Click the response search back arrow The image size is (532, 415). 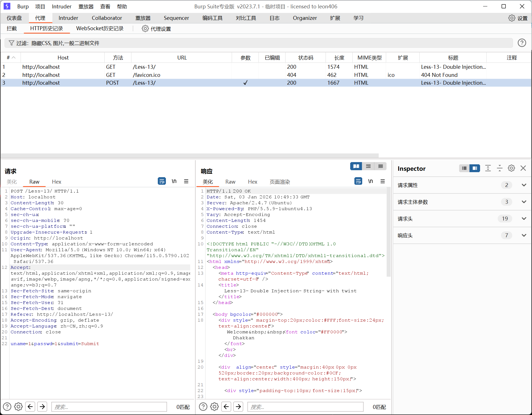coord(226,407)
